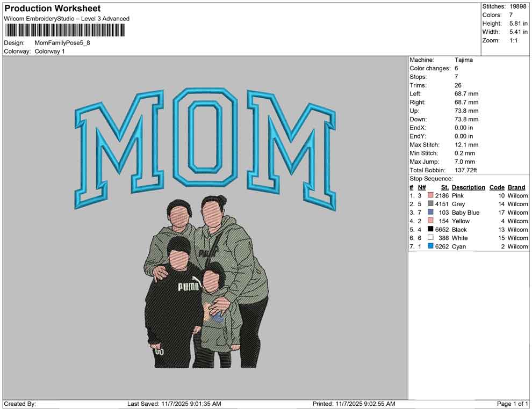The height and width of the screenshot is (409, 532).
Task: Click the White thread color swatch
Action: point(430,238)
